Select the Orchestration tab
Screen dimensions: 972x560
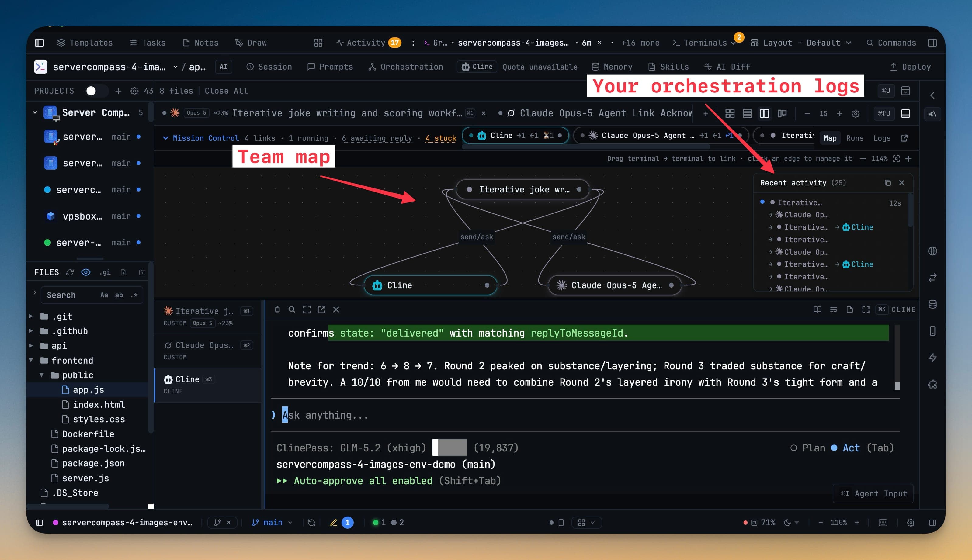[x=405, y=67]
